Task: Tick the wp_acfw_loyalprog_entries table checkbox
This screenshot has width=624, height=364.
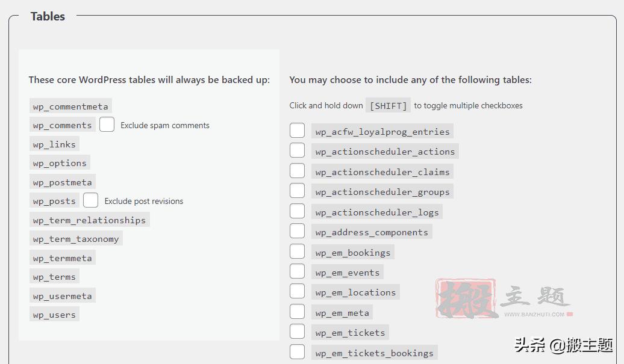Action: tap(297, 131)
